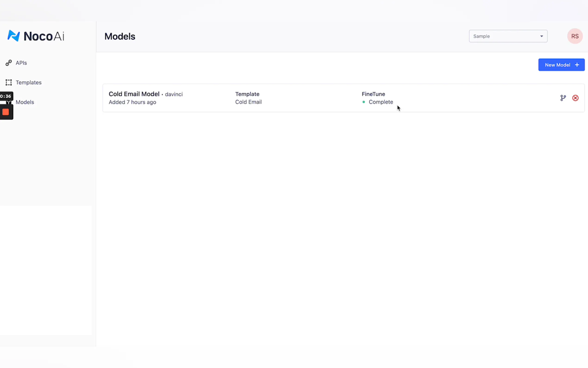Stop recording with the red square button
The height and width of the screenshot is (368, 588).
click(6, 112)
